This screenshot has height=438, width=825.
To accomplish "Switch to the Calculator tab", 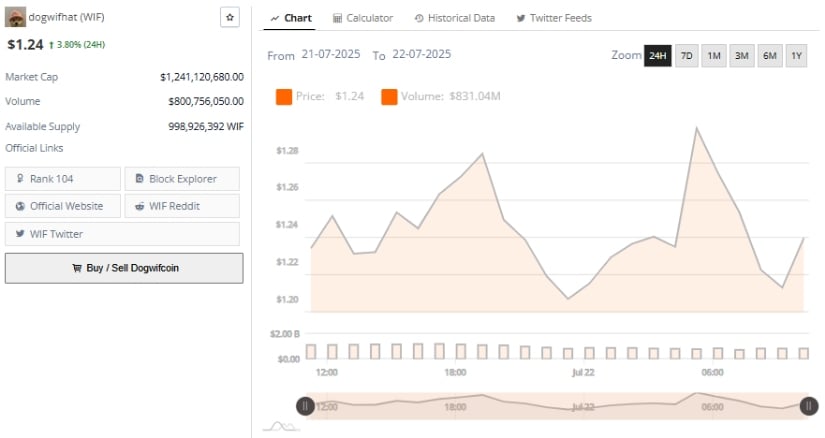I will (363, 18).
